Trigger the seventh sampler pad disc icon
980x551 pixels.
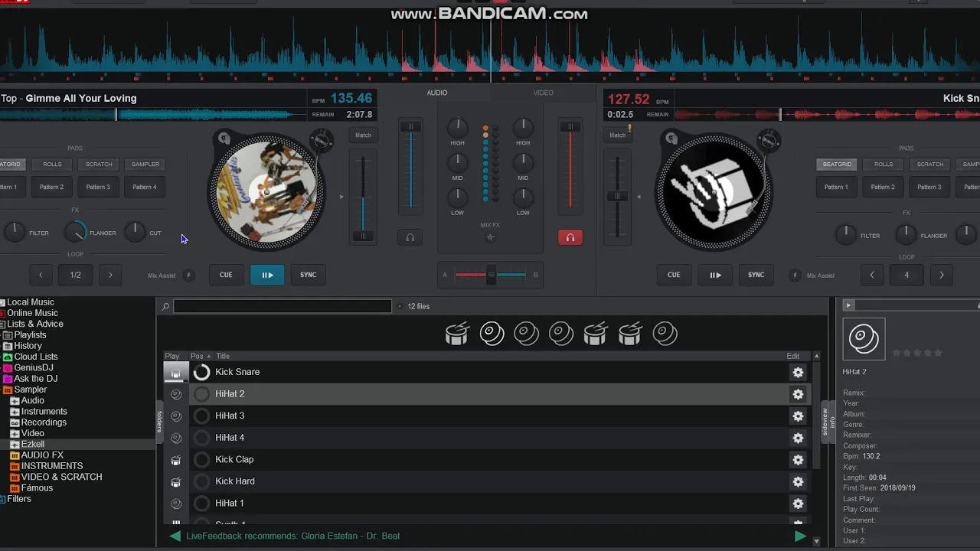pos(665,334)
